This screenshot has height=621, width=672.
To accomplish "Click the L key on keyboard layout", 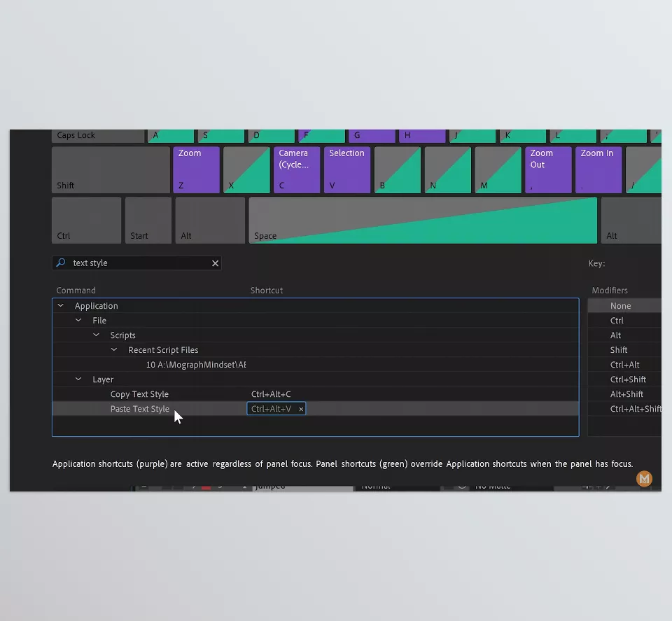I will [573, 136].
